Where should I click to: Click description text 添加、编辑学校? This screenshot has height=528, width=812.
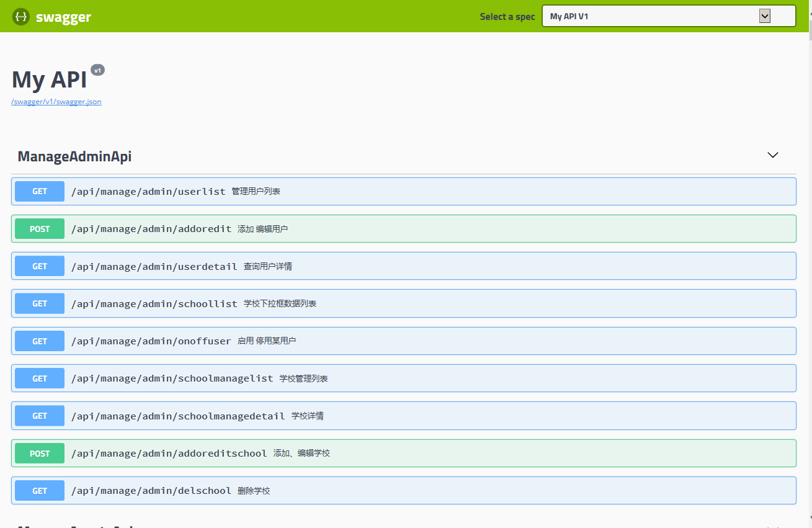[302, 454]
